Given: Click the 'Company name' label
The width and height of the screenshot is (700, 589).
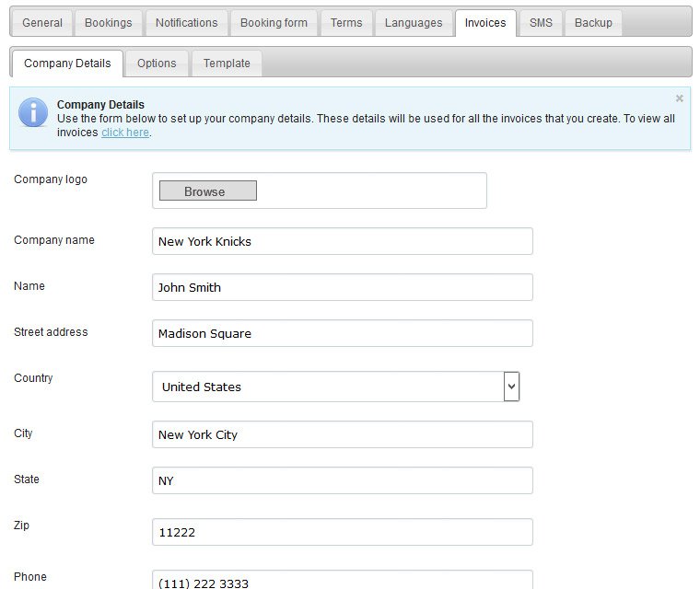Looking at the screenshot, I should [x=54, y=240].
